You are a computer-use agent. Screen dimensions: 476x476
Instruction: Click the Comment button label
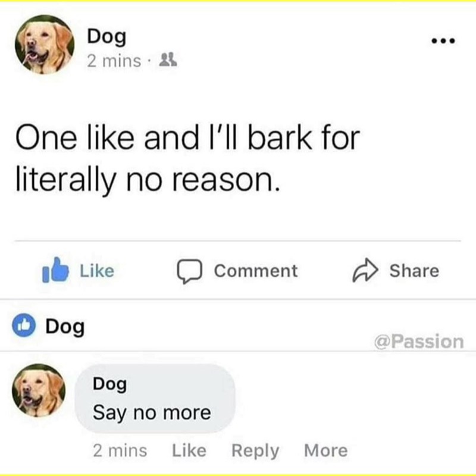click(x=256, y=271)
